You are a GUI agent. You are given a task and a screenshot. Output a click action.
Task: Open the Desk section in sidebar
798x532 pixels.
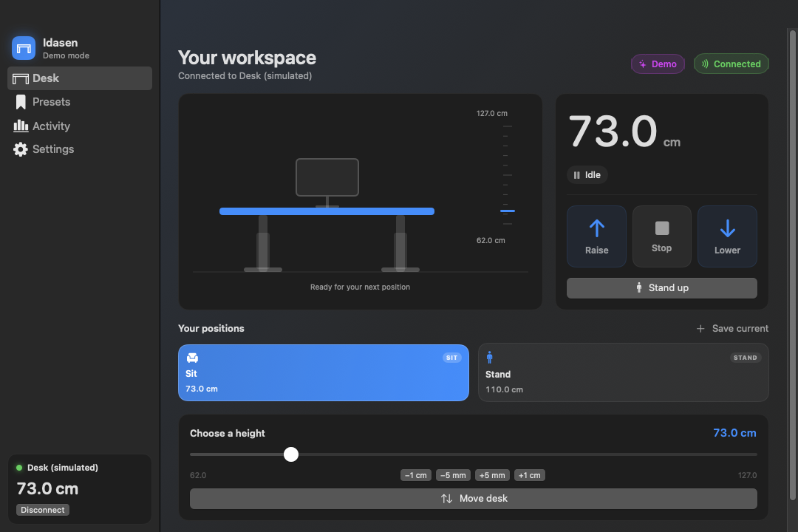pyautogui.click(x=79, y=78)
